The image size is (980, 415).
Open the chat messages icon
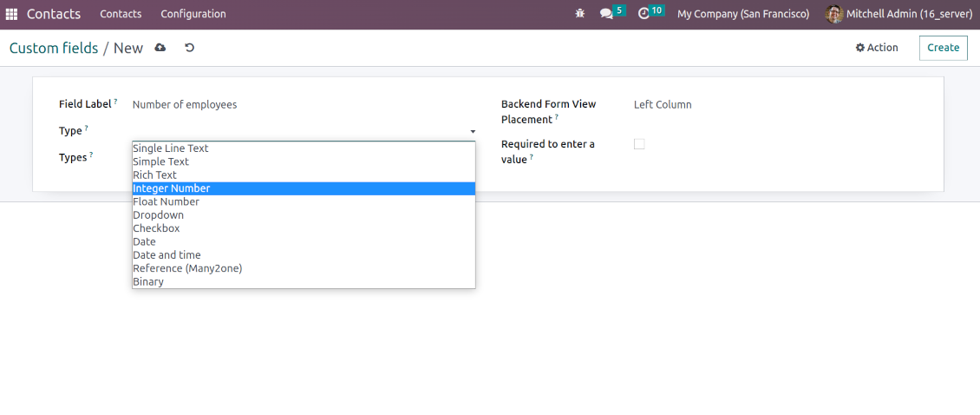606,14
